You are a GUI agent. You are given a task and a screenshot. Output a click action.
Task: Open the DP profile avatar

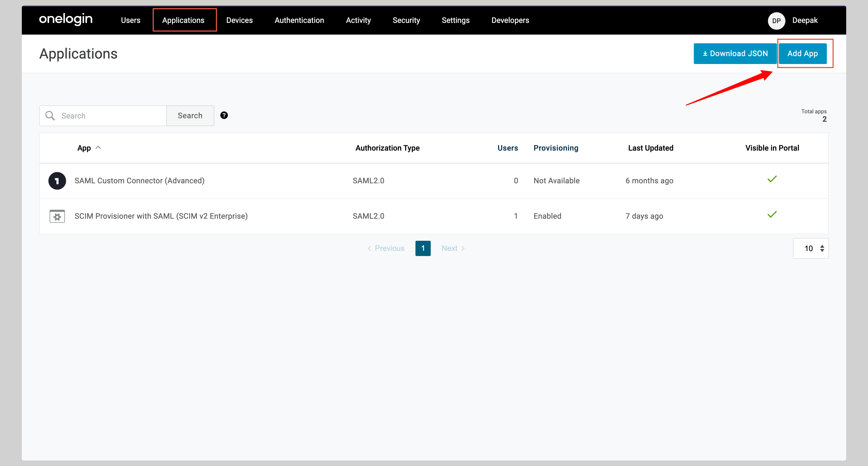[776, 20]
